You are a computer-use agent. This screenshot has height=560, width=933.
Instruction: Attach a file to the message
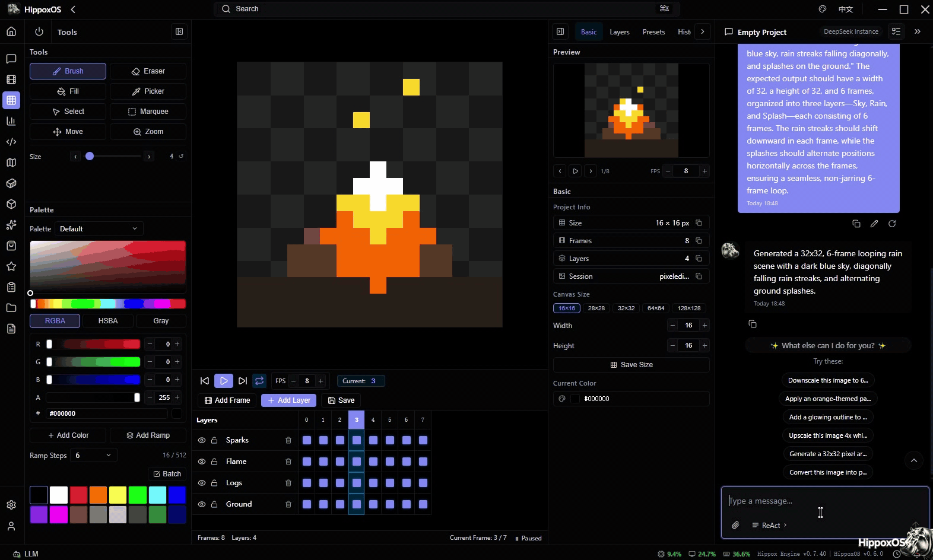735,525
